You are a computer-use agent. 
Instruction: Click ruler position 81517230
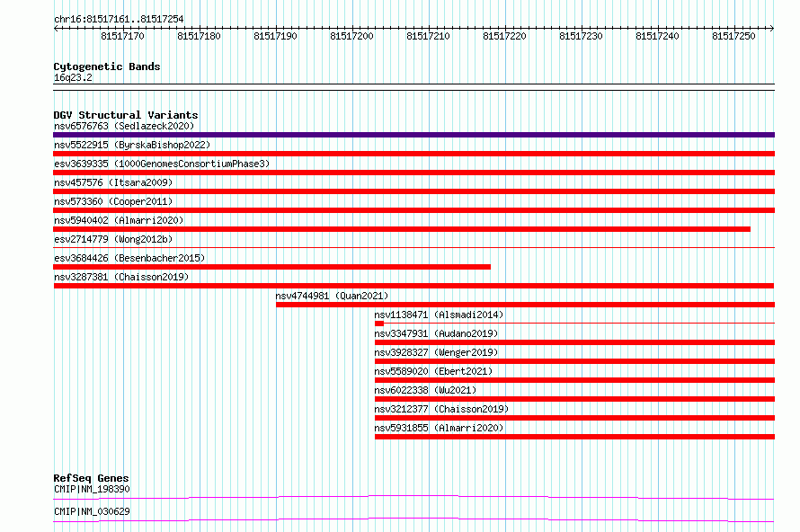click(x=581, y=36)
